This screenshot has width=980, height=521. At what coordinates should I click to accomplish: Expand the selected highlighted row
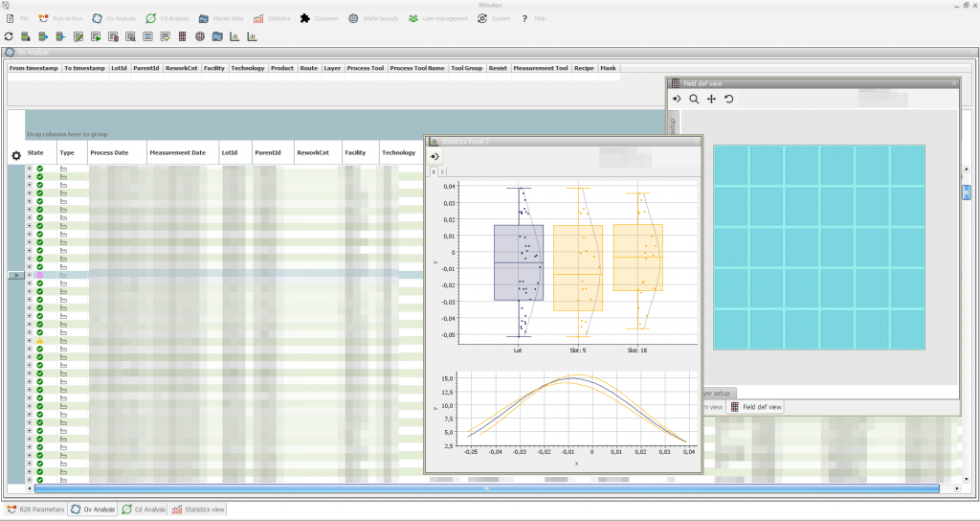pyautogui.click(x=30, y=275)
